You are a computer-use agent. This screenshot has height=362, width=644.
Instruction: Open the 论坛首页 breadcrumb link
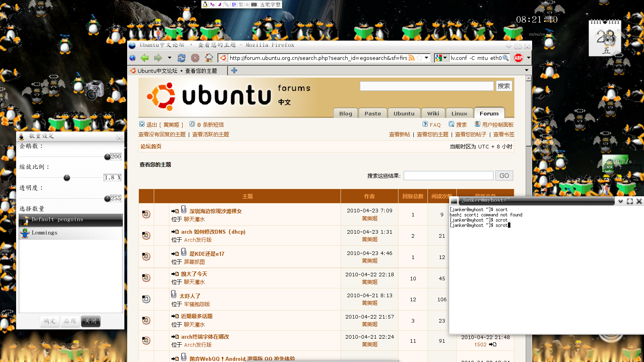151,146
